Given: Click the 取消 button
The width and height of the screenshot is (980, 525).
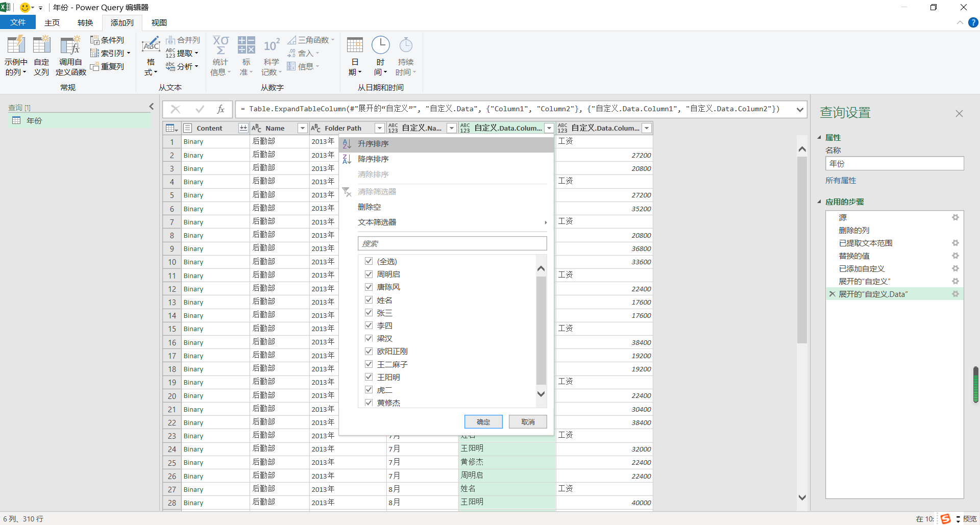Looking at the screenshot, I should [x=528, y=422].
